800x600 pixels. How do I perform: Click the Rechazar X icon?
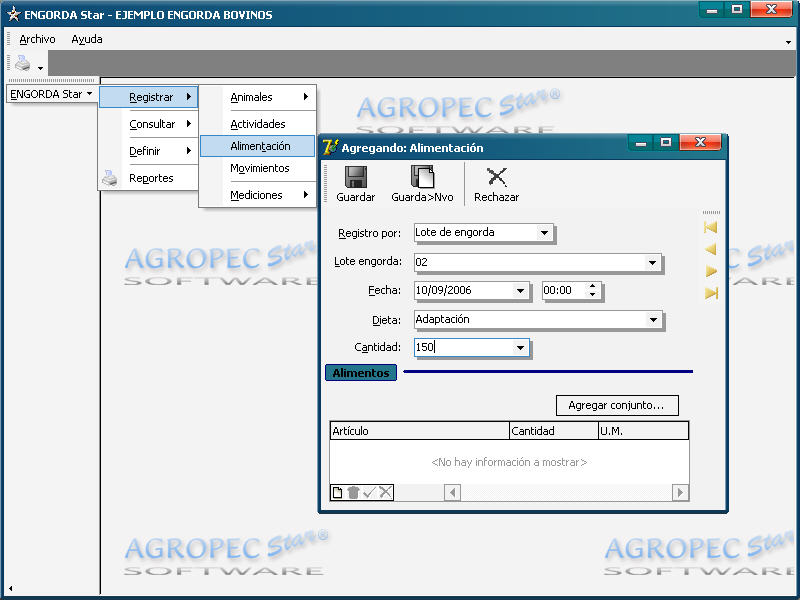coord(496,177)
